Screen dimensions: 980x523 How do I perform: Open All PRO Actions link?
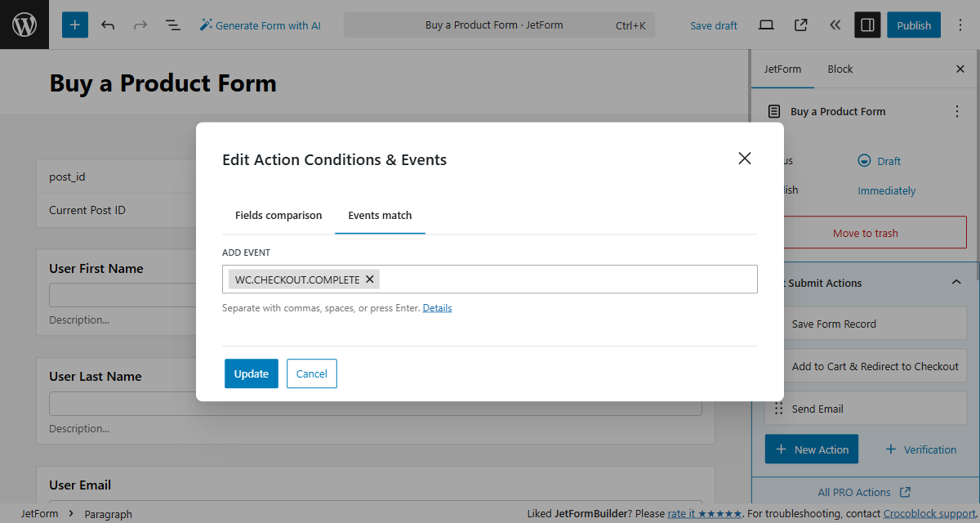pyautogui.click(x=865, y=492)
